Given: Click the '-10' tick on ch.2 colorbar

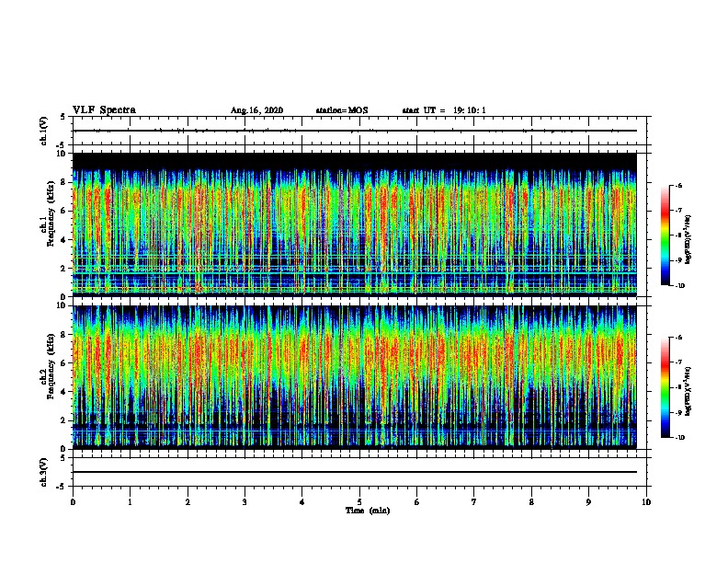Looking at the screenshot, I should pos(679,438).
